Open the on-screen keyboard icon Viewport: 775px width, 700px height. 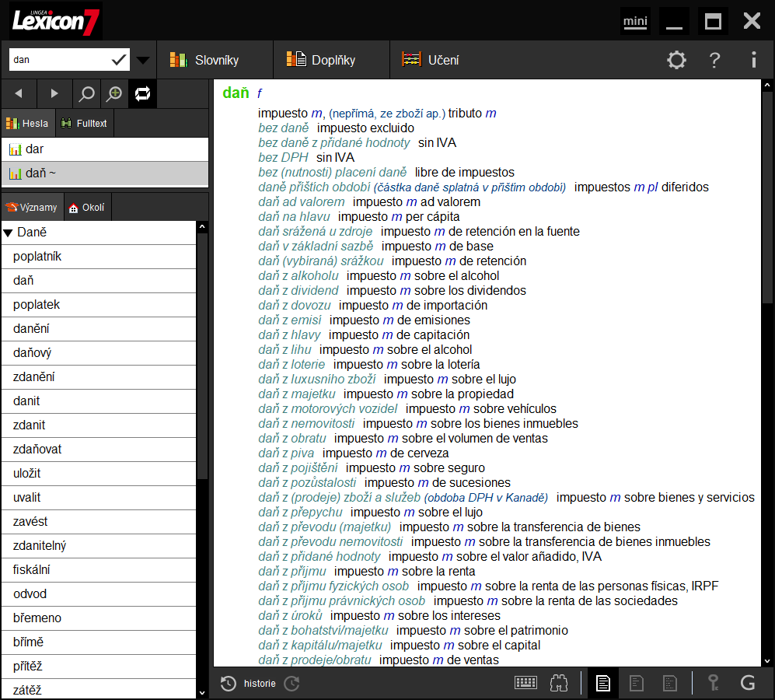526,683
